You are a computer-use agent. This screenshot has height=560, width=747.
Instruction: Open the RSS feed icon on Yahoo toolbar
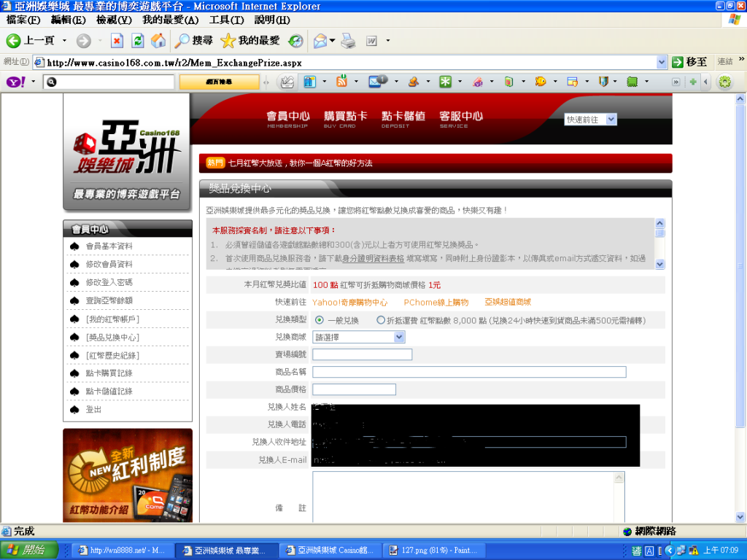[341, 82]
